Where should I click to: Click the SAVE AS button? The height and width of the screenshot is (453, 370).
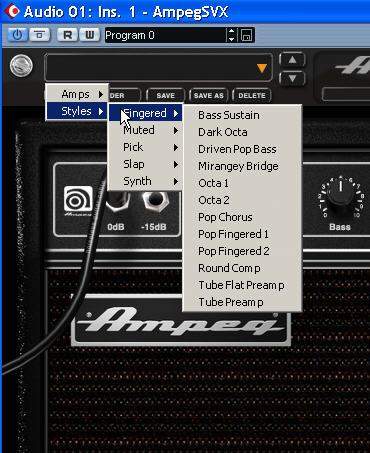click(209, 95)
